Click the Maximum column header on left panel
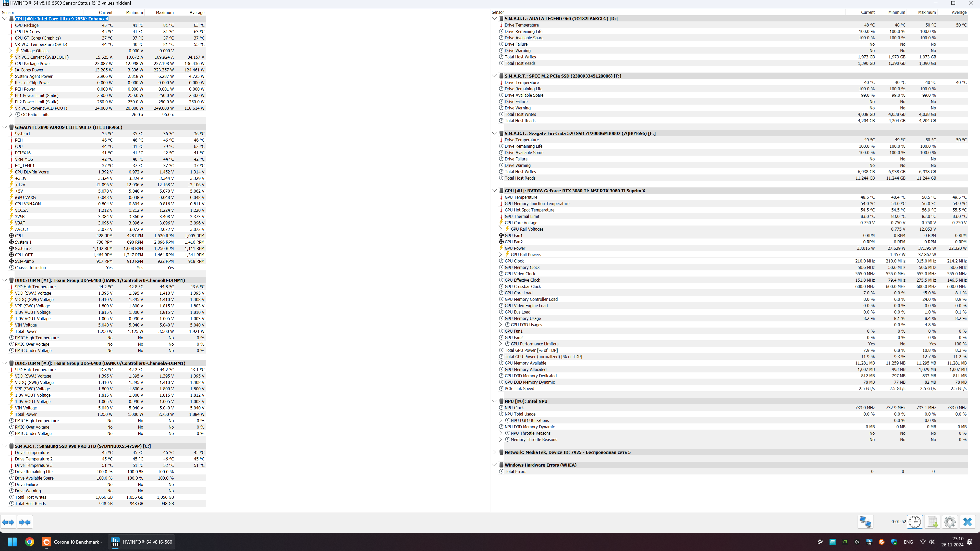 pyautogui.click(x=164, y=12)
